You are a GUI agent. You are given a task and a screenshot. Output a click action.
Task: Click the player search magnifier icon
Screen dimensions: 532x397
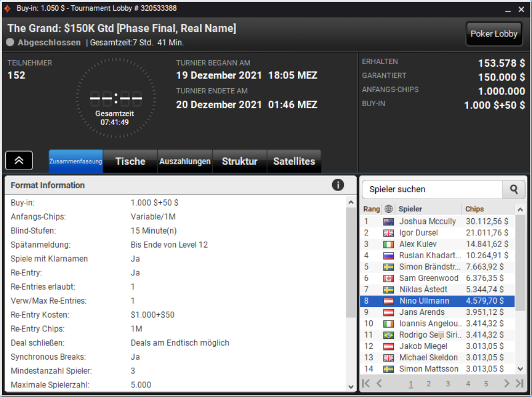click(514, 189)
